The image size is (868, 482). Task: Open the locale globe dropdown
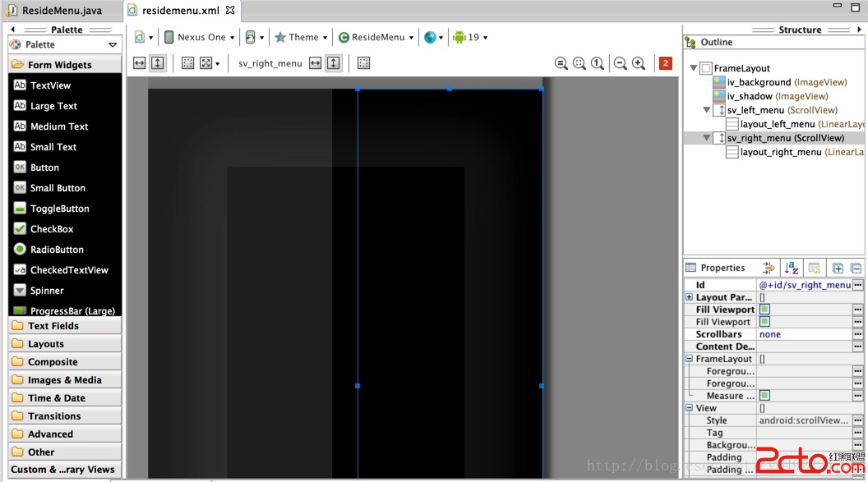tap(433, 37)
